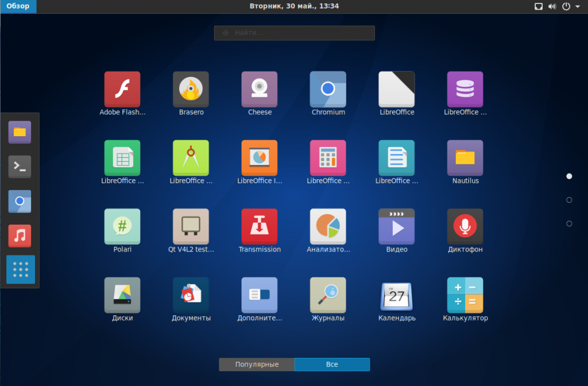Open the Диктофон recorder app
The width and height of the screenshot is (588, 386).
point(465,226)
